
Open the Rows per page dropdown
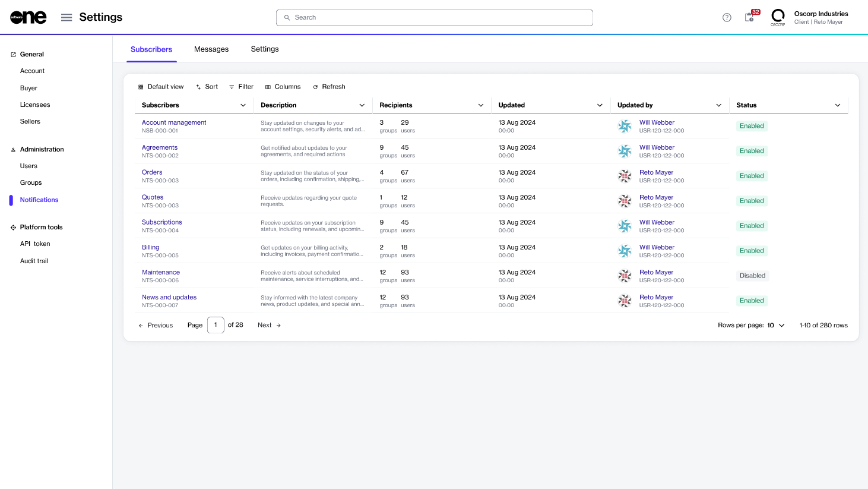click(776, 325)
